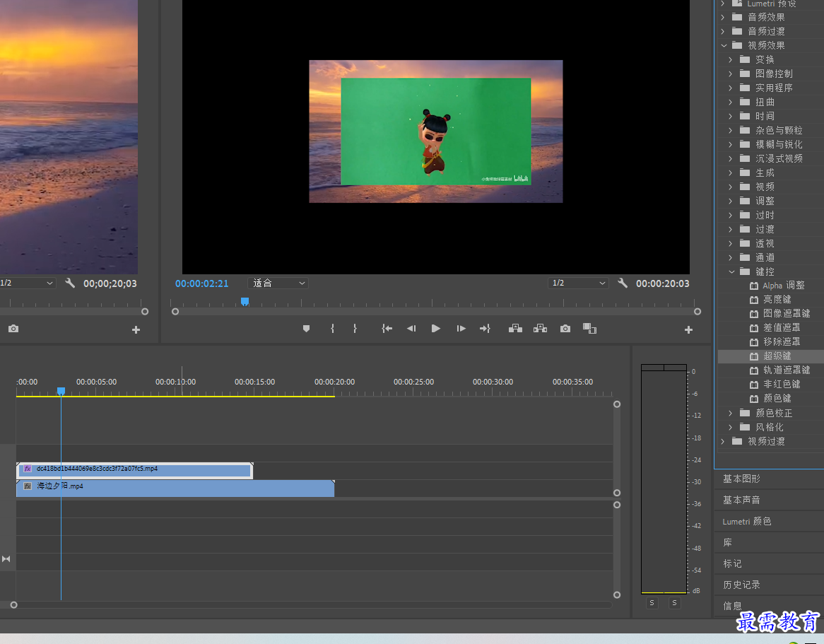Open the 历史记录 panel tab
The height and width of the screenshot is (644, 824).
pos(741,585)
